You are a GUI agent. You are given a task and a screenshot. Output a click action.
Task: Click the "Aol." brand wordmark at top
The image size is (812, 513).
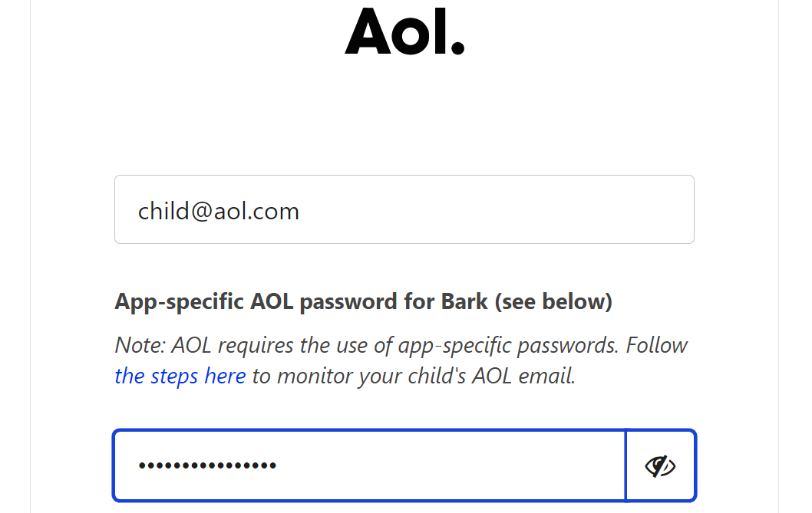[404, 32]
